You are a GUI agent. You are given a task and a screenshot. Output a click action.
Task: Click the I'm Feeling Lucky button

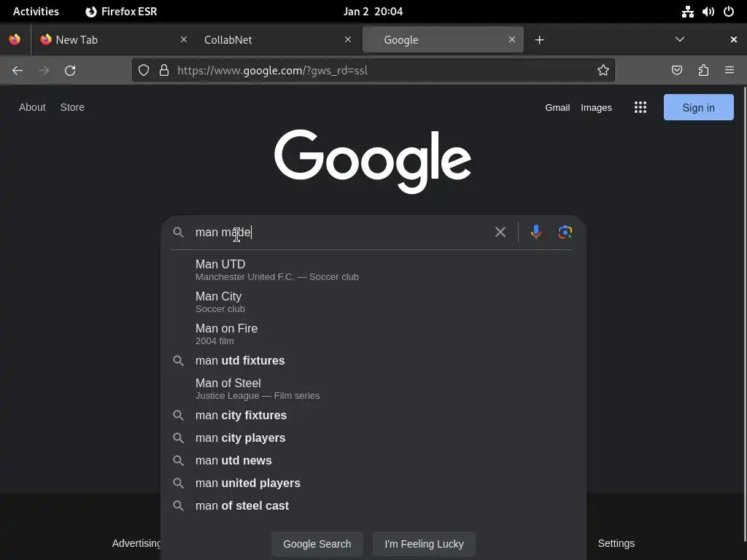(x=424, y=544)
